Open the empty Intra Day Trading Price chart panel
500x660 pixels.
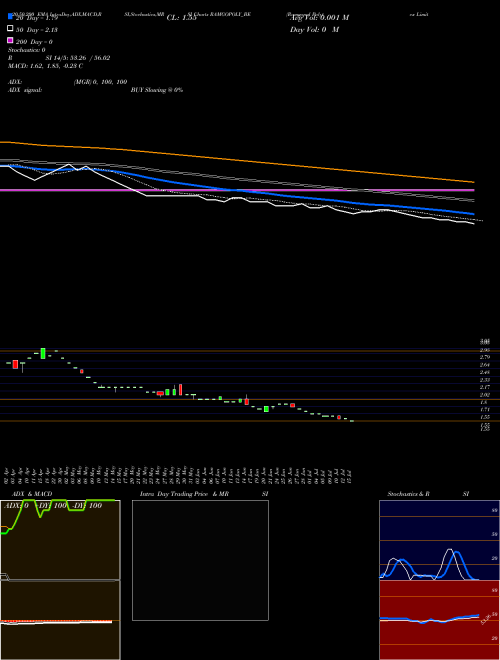tap(200, 560)
